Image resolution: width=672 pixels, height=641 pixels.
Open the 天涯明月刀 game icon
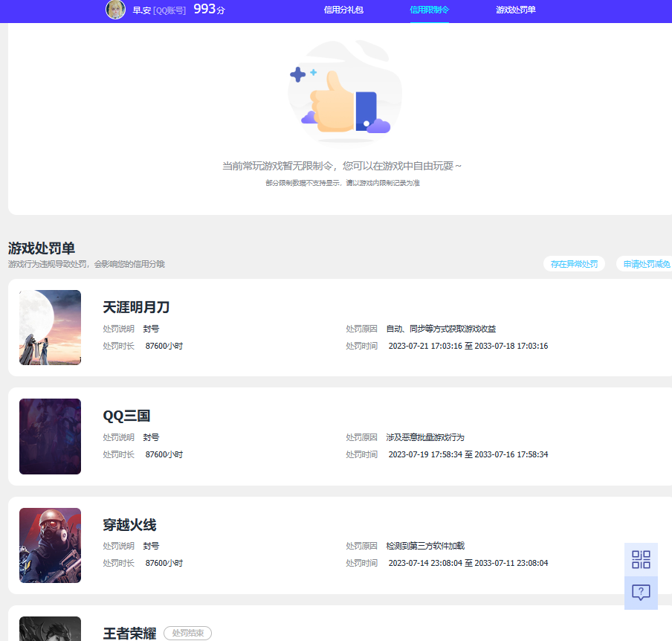[x=50, y=327]
